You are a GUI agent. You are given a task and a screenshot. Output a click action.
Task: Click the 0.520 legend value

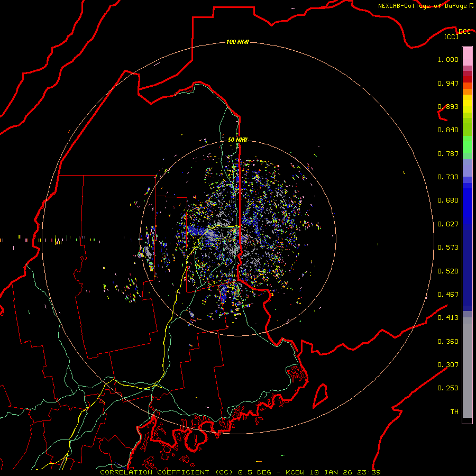click(x=448, y=271)
